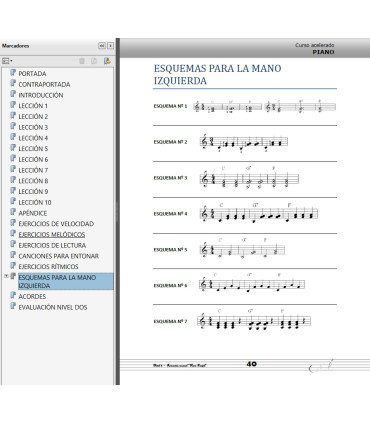Open LECCIÓN 6 from the bookmarks list
This screenshot has width=370, height=423.
(x=33, y=159)
